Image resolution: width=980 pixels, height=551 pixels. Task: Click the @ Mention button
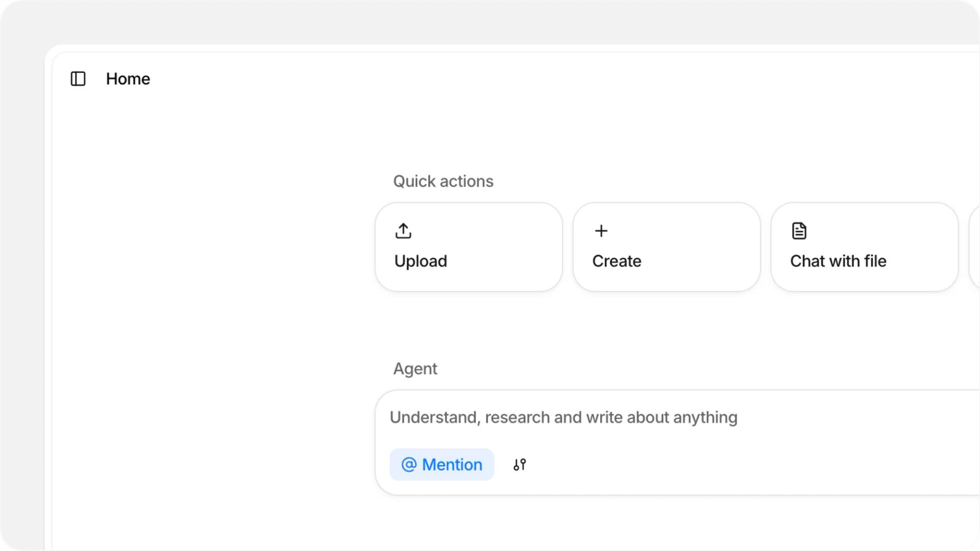pos(442,464)
